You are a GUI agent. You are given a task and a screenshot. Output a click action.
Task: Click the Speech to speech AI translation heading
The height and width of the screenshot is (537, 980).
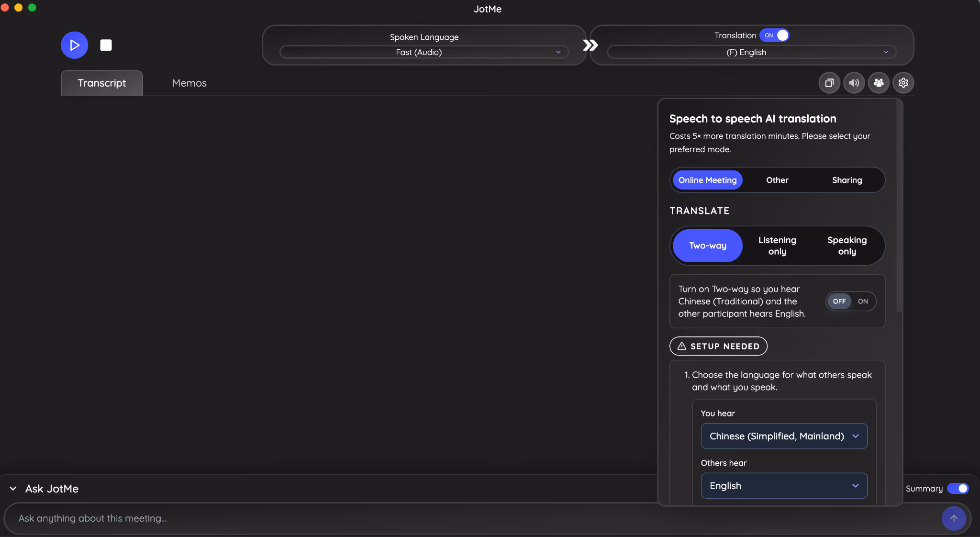pyautogui.click(x=753, y=119)
